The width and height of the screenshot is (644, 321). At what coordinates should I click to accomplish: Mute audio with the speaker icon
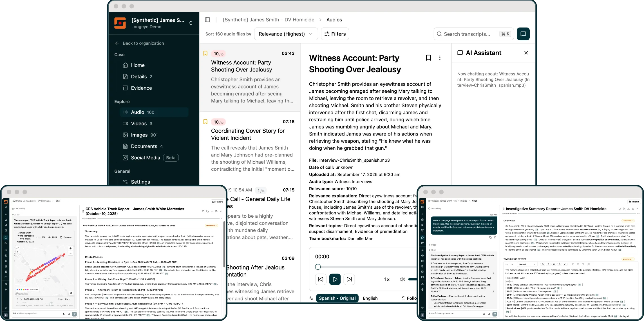[x=402, y=279]
